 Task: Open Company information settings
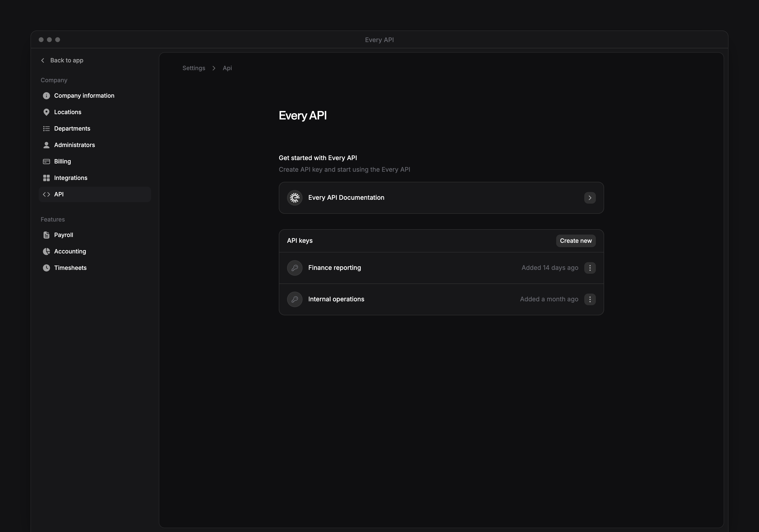95,96
